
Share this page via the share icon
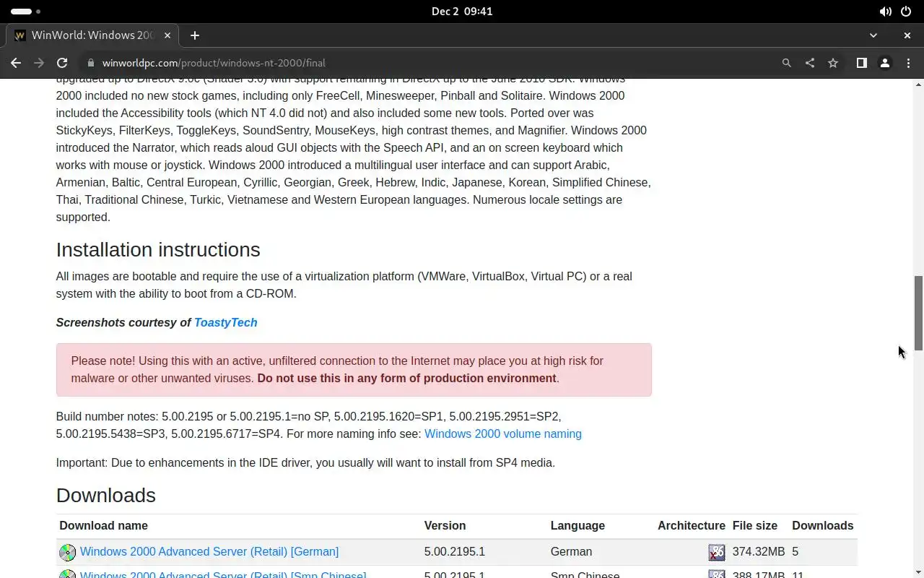(x=810, y=63)
